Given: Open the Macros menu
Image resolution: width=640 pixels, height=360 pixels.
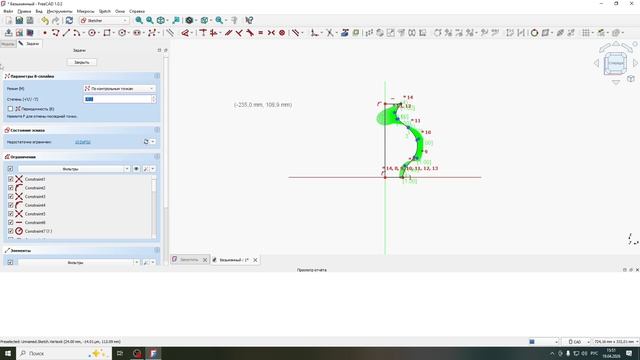Looking at the screenshot, I should (x=85, y=11).
